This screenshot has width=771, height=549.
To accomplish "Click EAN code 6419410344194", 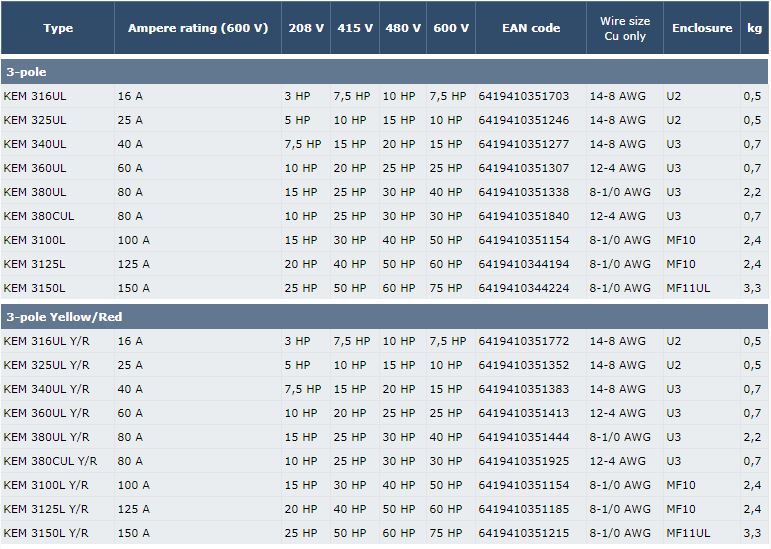I will (x=524, y=264).
